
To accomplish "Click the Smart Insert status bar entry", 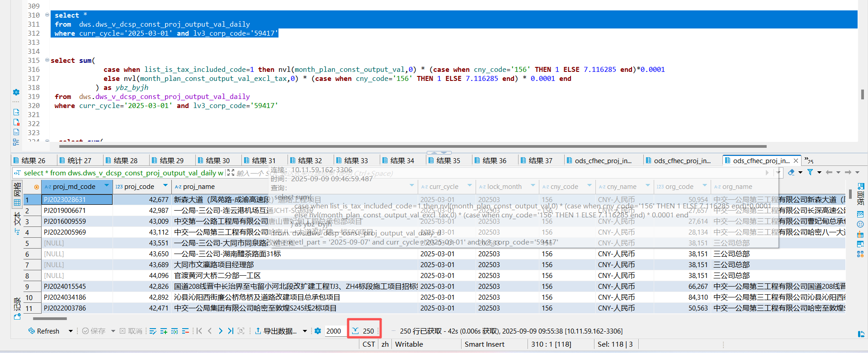I will pos(485,344).
